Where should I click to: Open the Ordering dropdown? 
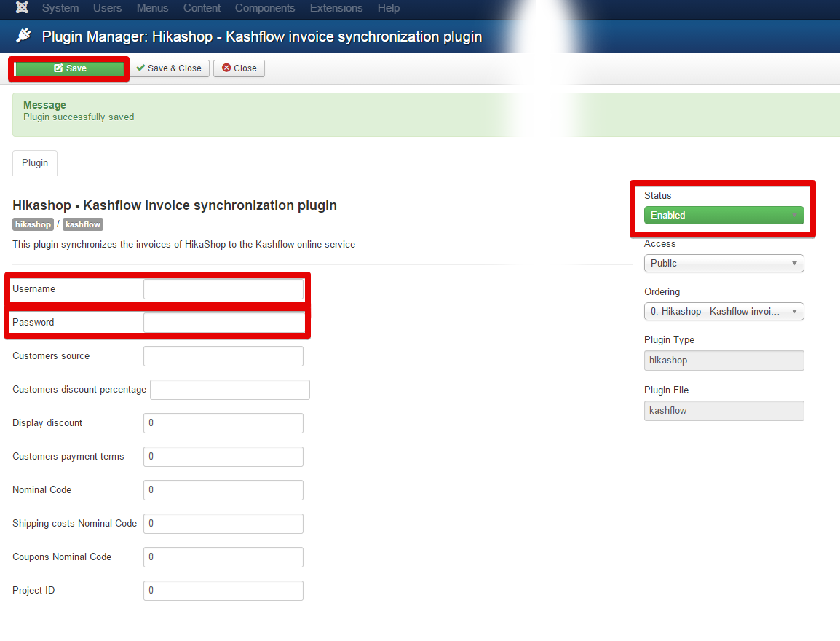724,312
